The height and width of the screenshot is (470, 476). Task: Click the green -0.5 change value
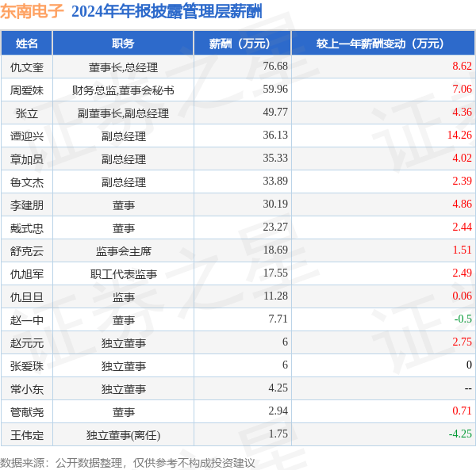point(463,319)
